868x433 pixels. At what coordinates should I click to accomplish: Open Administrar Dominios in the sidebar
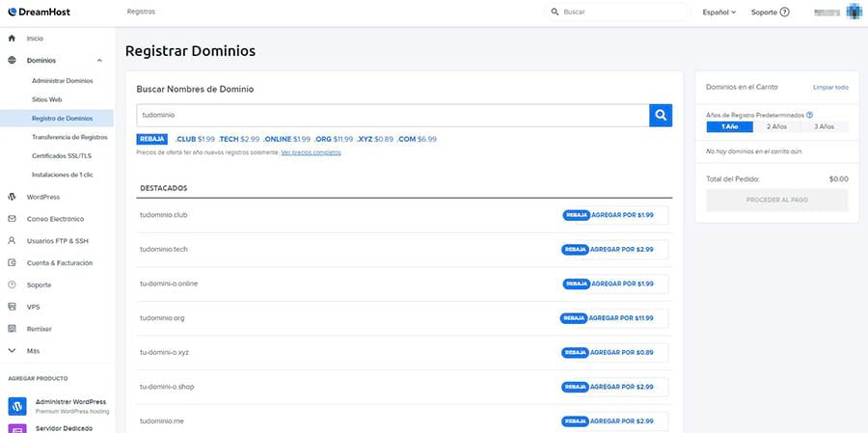click(x=62, y=81)
